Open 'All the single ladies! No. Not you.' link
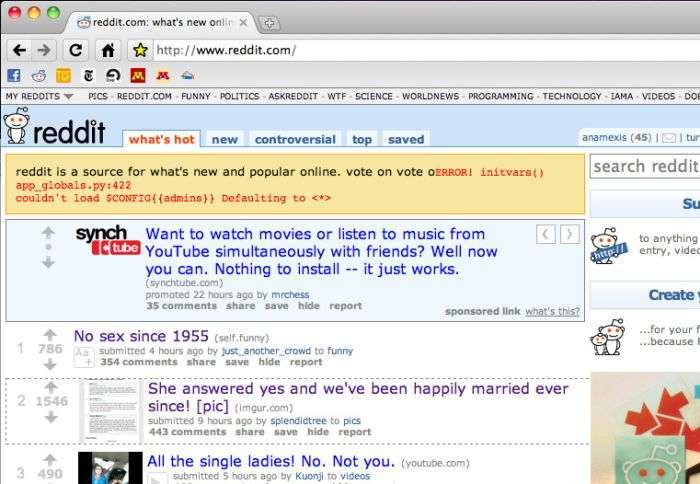The height and width of the screenshot is (484, 700). click(x=271, y=461)
